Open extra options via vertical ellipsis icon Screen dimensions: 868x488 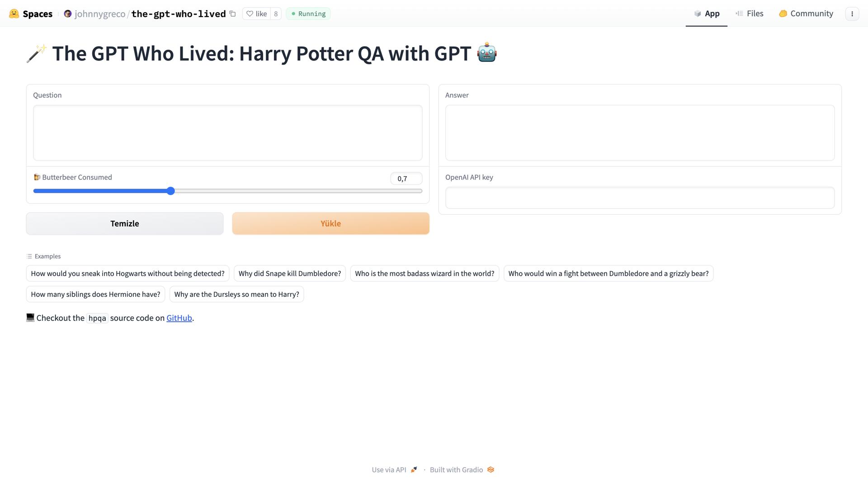pyautogui.click(x=852, y=14)
